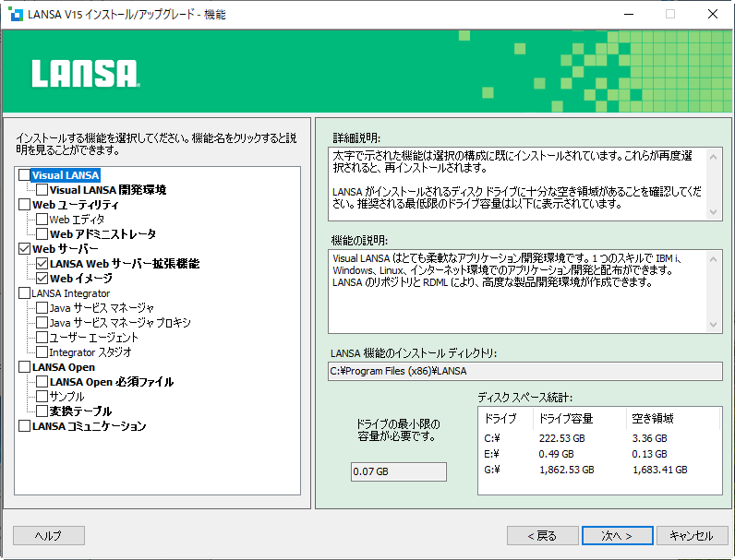This screenshot has width=735, height=560.
Task: Tick Java サービス マネージャ プロキシ checkbox
Action: pyautogui.click(x=42, y=323)
